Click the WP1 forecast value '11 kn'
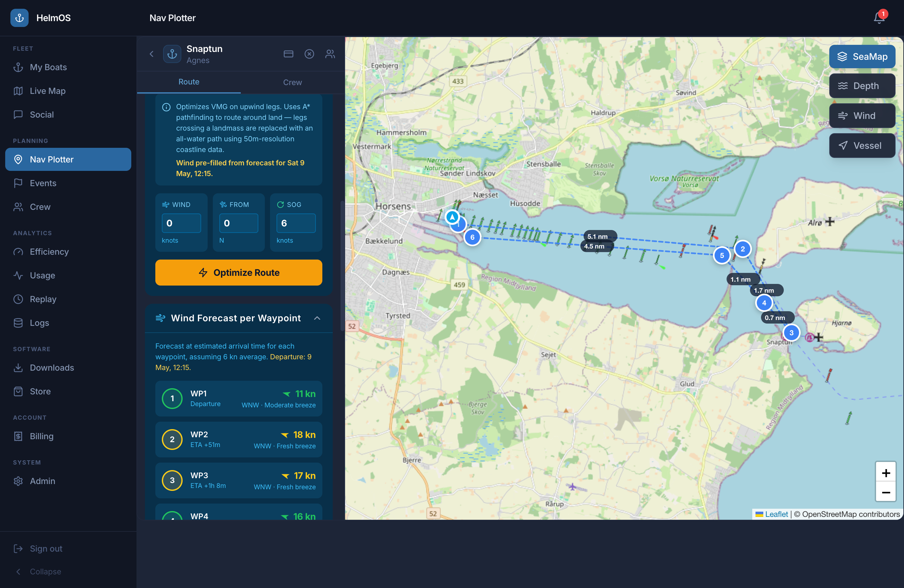904x588 pixels. 305,394
